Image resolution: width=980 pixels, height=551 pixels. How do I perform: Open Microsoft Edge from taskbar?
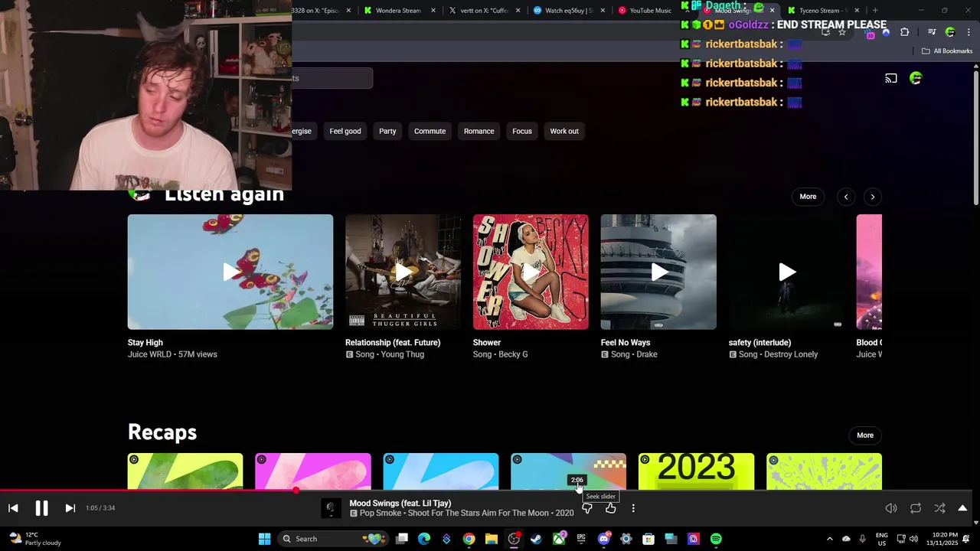tap(424, 539)
